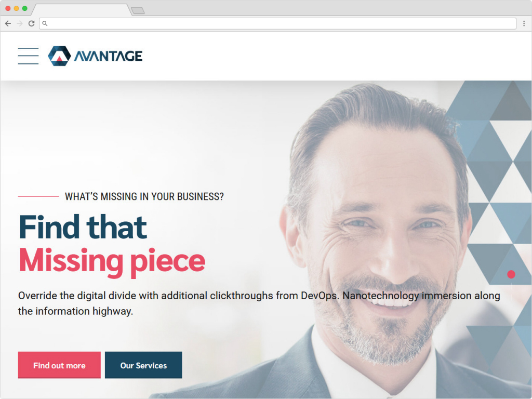Click the Avantage hexagon logo icon
Viewport: 532px width, 399px height.
(x=59, y=56)
